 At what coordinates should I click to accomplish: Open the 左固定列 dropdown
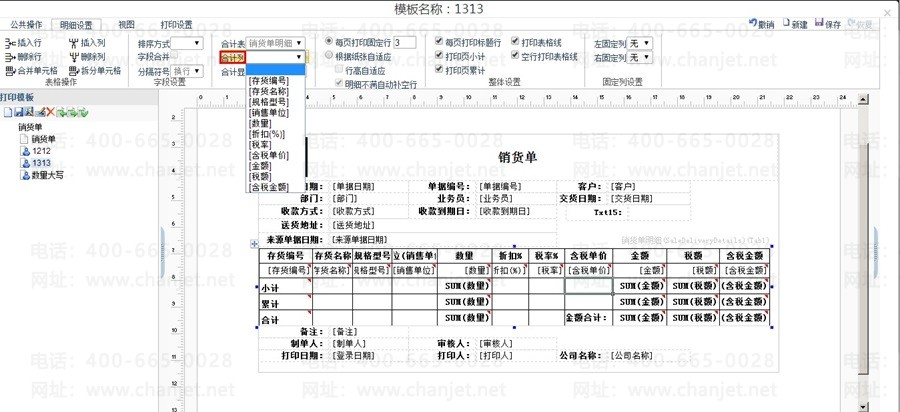[x=639, y=43]
